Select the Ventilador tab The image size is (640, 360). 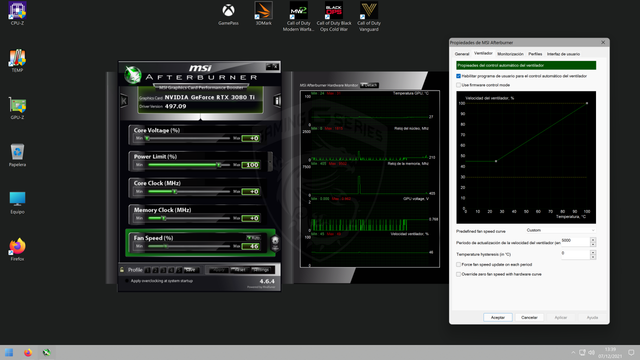coord(483,53)
